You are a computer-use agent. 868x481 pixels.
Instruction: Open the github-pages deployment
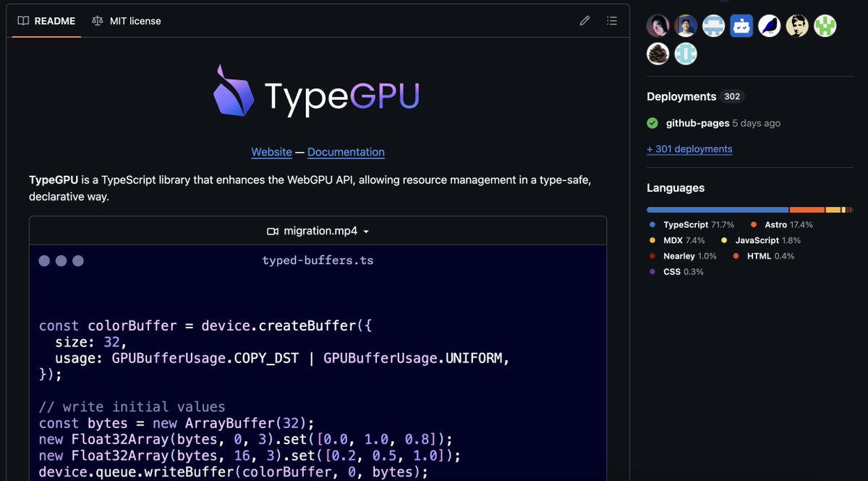tap(697, 123)
